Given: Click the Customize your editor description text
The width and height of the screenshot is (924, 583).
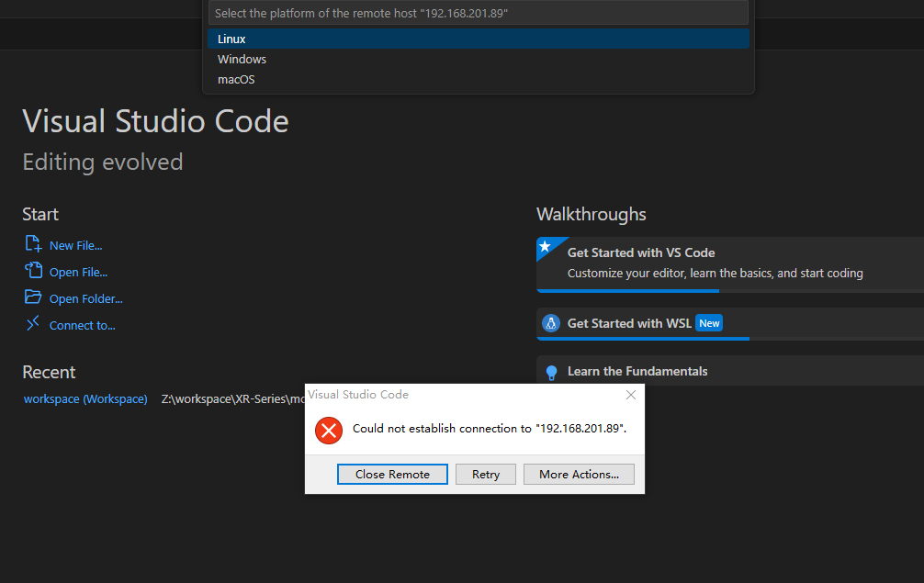Looking at the screenshot, I should (x=715, y=274).
